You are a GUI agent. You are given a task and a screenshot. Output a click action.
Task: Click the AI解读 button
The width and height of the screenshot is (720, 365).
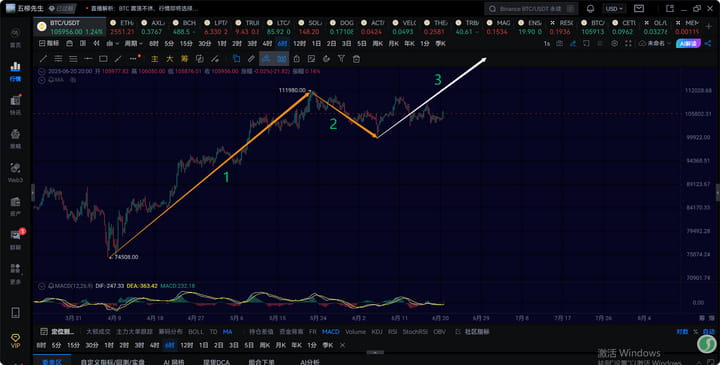coord(687,43)
